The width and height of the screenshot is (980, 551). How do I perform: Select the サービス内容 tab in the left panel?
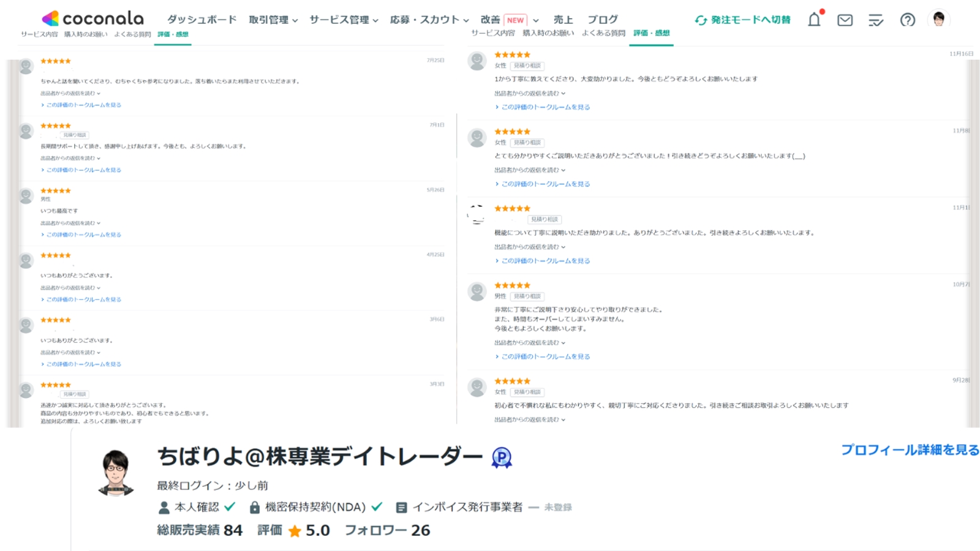tap(39, 34)
